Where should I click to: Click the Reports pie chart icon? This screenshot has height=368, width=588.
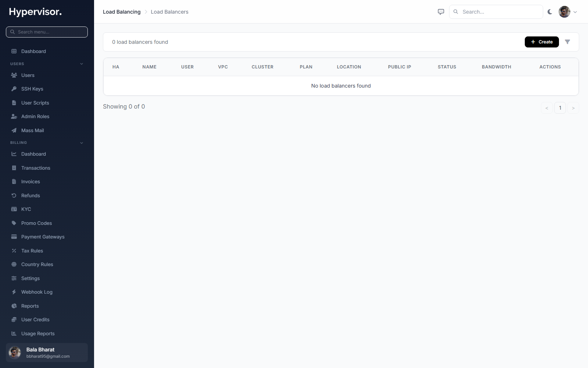coord(14,306)
